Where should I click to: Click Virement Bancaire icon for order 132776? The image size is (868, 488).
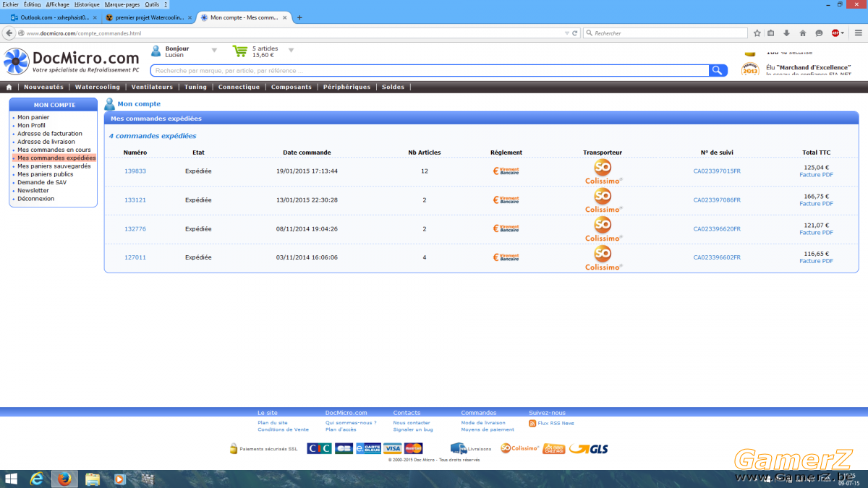click(x=506, y=228)
